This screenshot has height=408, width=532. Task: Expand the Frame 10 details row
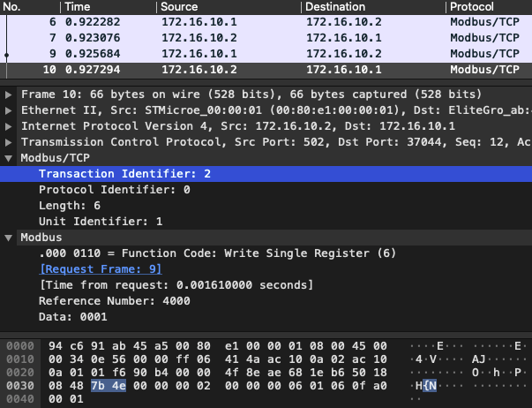[x=9, y=94]
